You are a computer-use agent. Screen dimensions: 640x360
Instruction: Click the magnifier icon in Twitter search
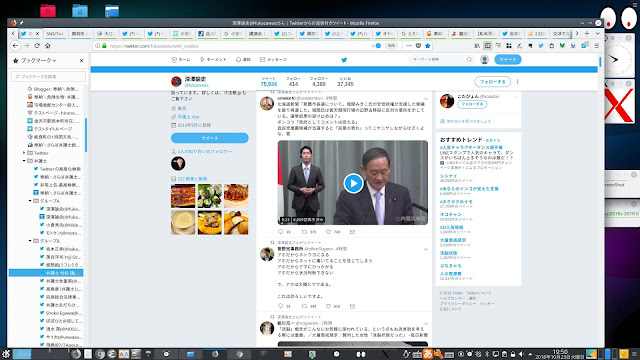pos(469,60)
